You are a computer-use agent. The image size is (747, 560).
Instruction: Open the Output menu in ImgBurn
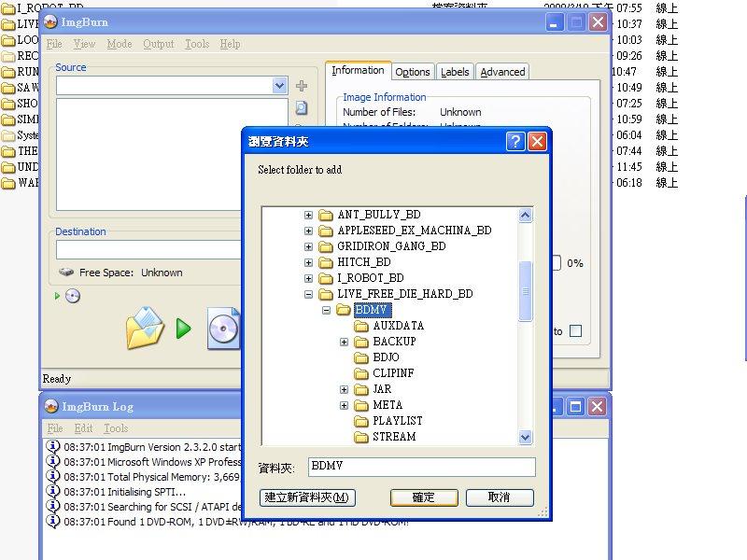[x=159, y=44]
